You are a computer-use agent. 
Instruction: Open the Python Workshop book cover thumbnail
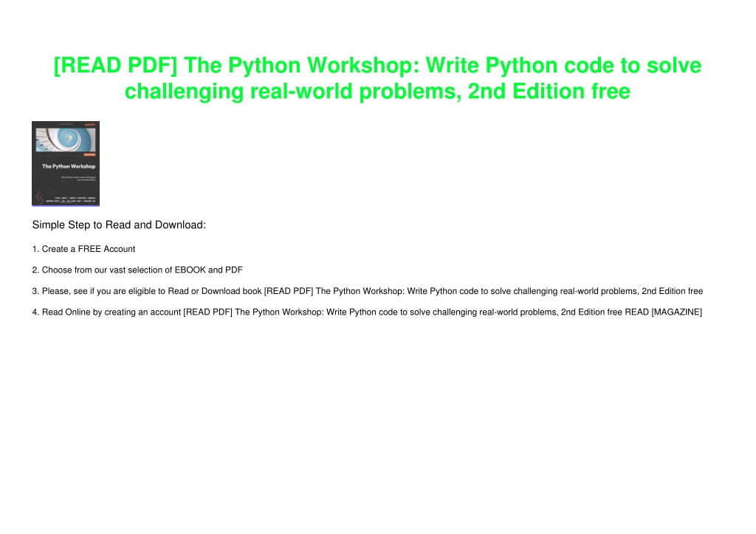66,163
